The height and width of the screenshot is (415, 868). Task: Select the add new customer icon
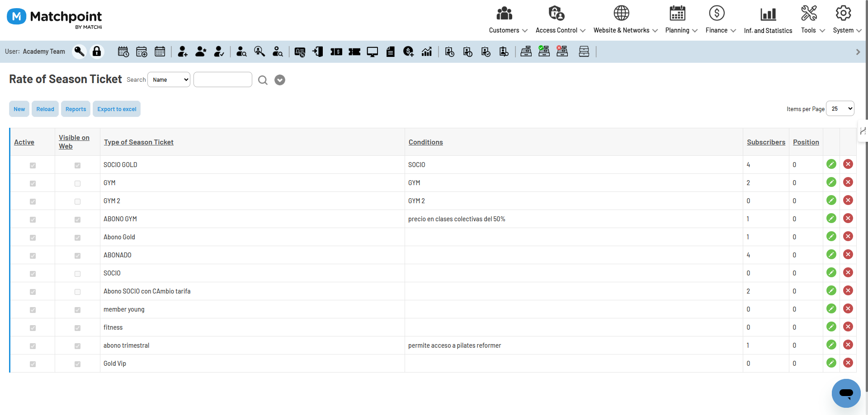tap(183, 51)
